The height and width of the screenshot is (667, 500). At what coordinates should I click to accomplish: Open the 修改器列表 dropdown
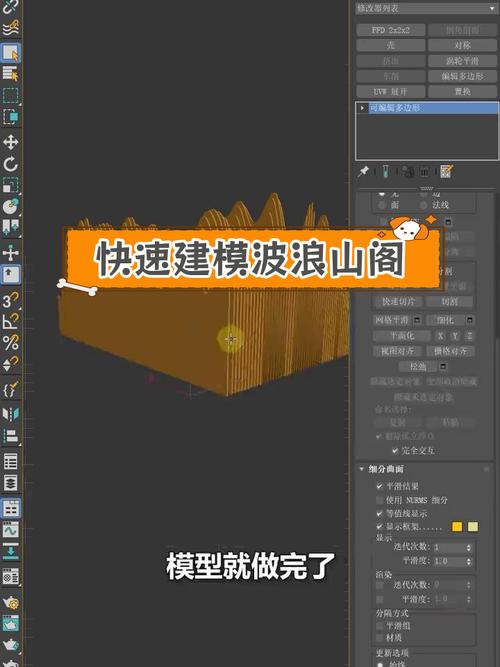(x=426, y=8)
